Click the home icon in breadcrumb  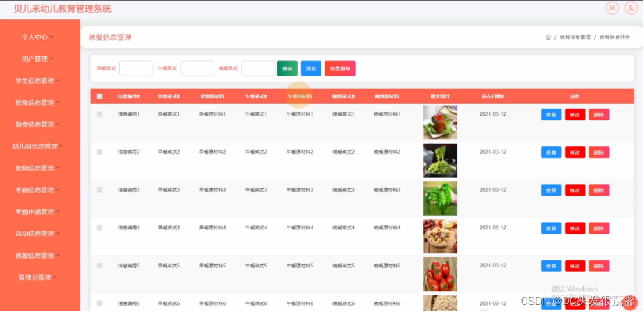[548, 37]
